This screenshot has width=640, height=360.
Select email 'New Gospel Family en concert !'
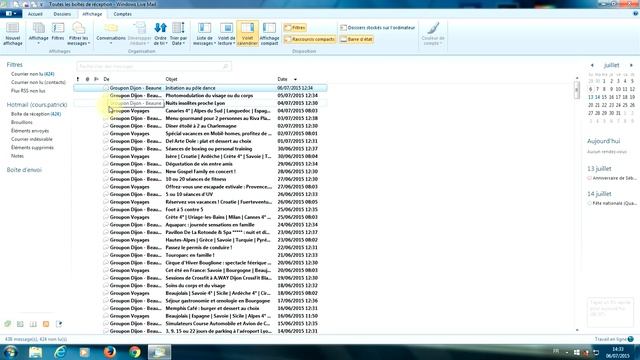pos(200,171)
